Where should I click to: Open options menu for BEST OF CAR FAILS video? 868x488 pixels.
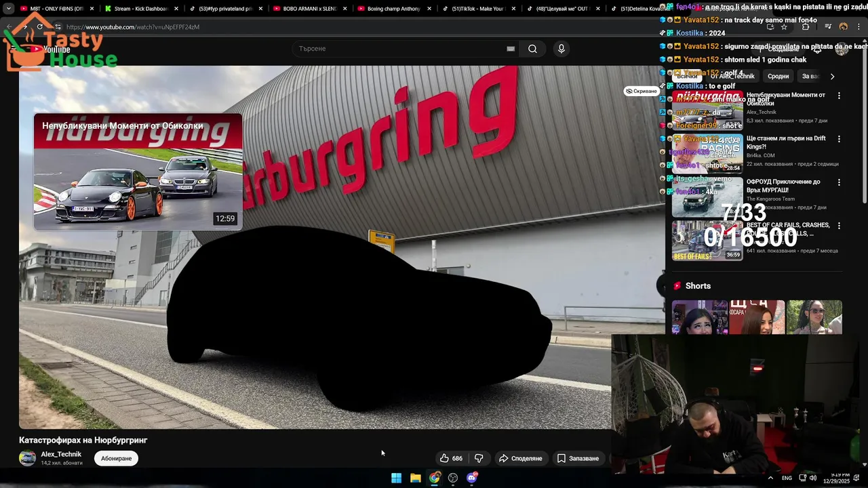point(839,226)
